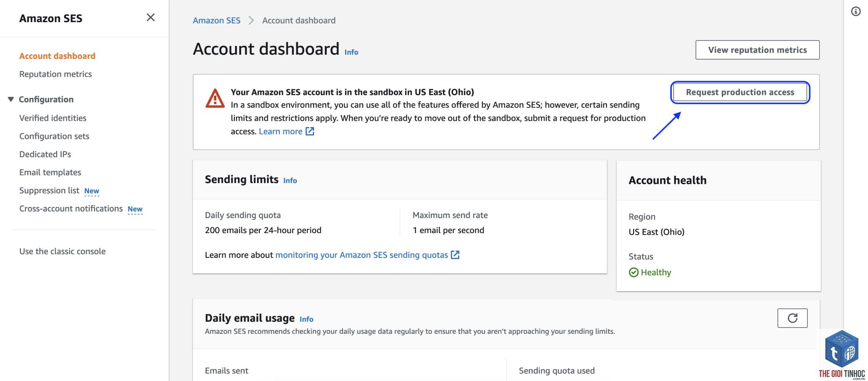Open the Learn more sandbox link

coord(281,132)
